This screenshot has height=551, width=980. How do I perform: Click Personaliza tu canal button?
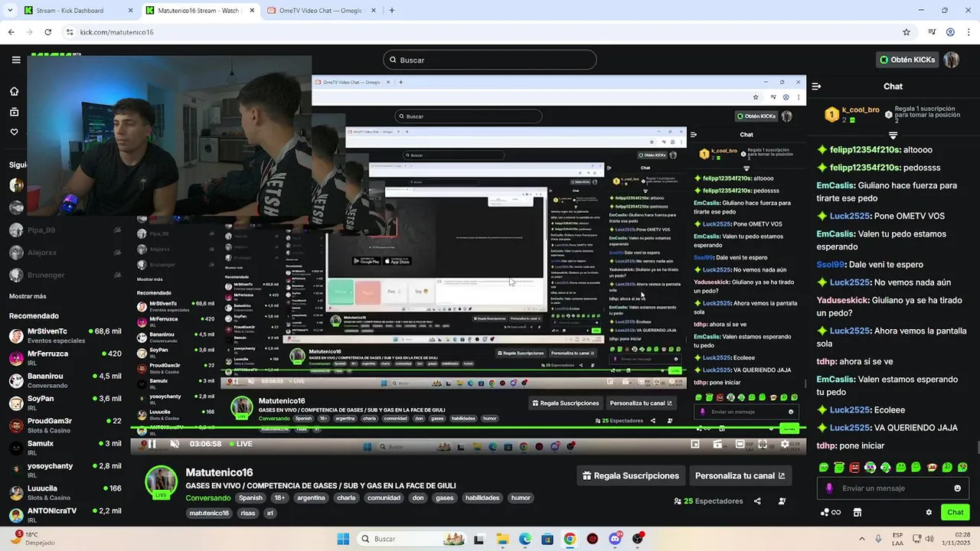(x=740, y=475)
